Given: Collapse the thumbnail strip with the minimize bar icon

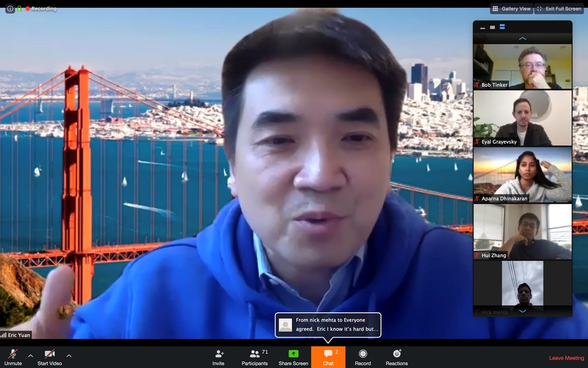Looking at the screenshot, I should coord(483,27).
